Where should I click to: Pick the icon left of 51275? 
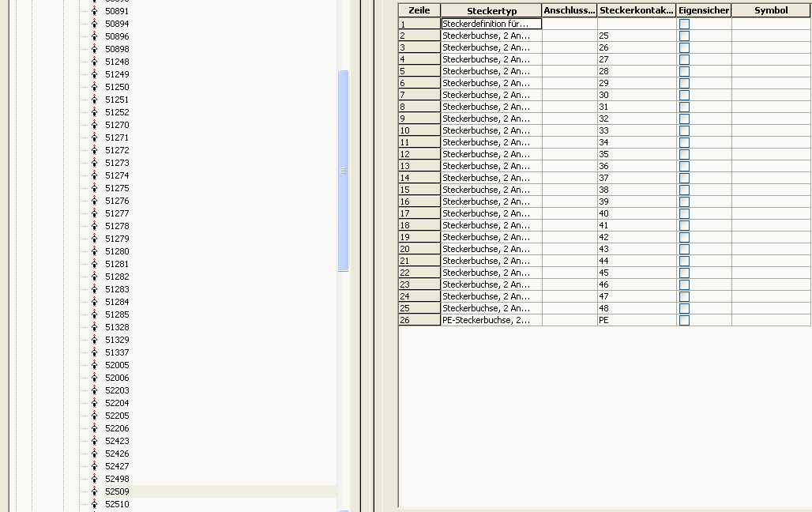(x=94, y=188)
